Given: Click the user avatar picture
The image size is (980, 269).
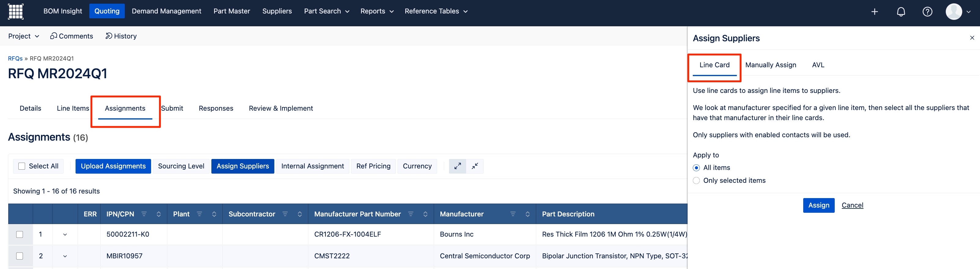Looking at the screenshot, I should (x=953, y=12).
